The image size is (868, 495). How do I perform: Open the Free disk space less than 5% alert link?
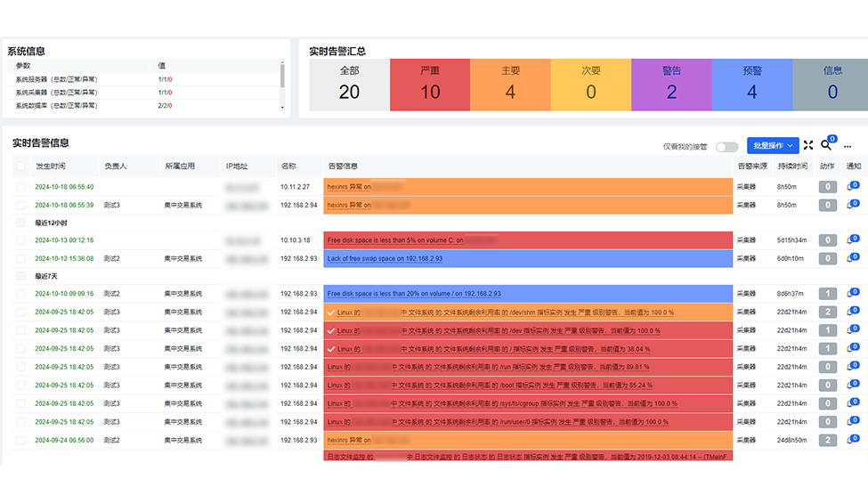pos(411,240)
